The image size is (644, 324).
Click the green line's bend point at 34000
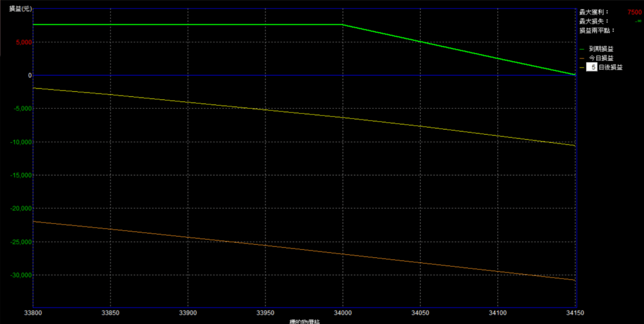tap(343, 25)
